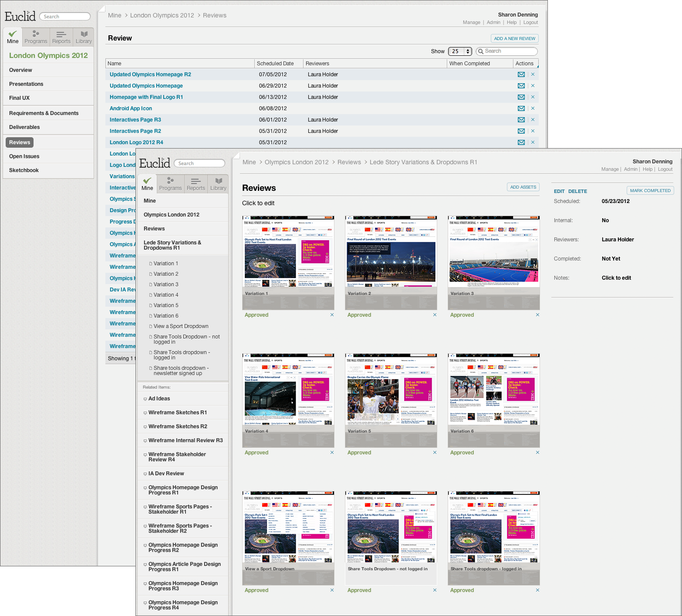This screenshot has height=616, width=682.
Task: Remove the Variation 6 asset with its X icon
Action: (x=537, y=452)
